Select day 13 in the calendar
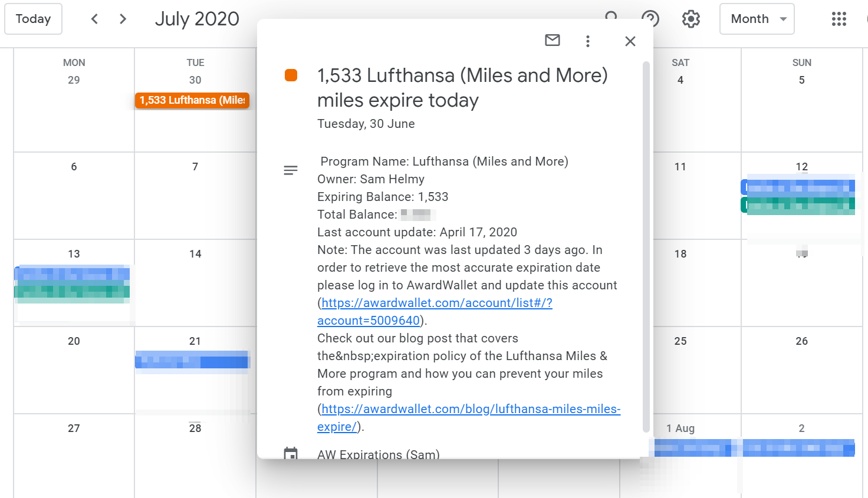Screen dimensions: 868x498 (x=74, y=254)
